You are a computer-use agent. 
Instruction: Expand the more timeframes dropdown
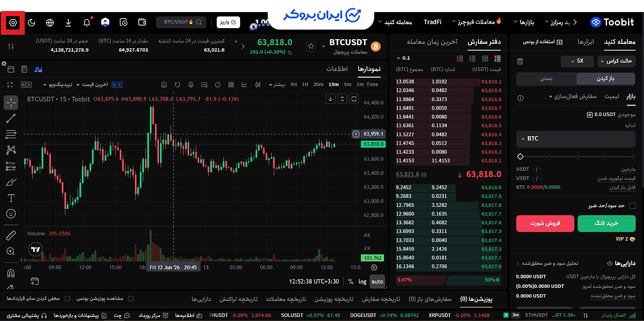[277, 84]
